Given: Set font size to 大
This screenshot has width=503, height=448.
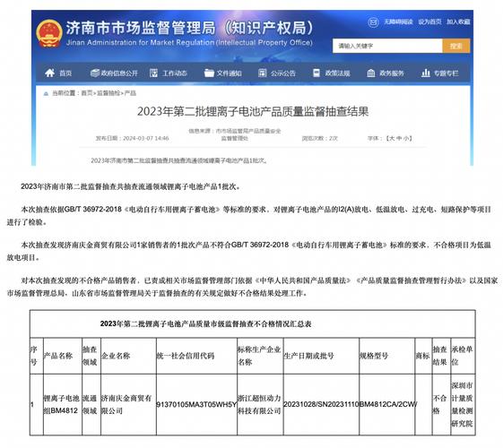Looking at the screenshot, I should pyautogui.click(x=392, y=139).
